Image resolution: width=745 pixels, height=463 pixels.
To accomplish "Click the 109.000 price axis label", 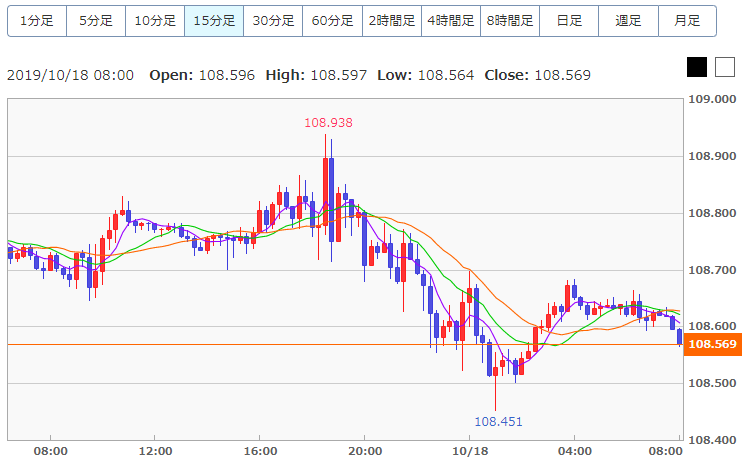I will coord(712,99).
